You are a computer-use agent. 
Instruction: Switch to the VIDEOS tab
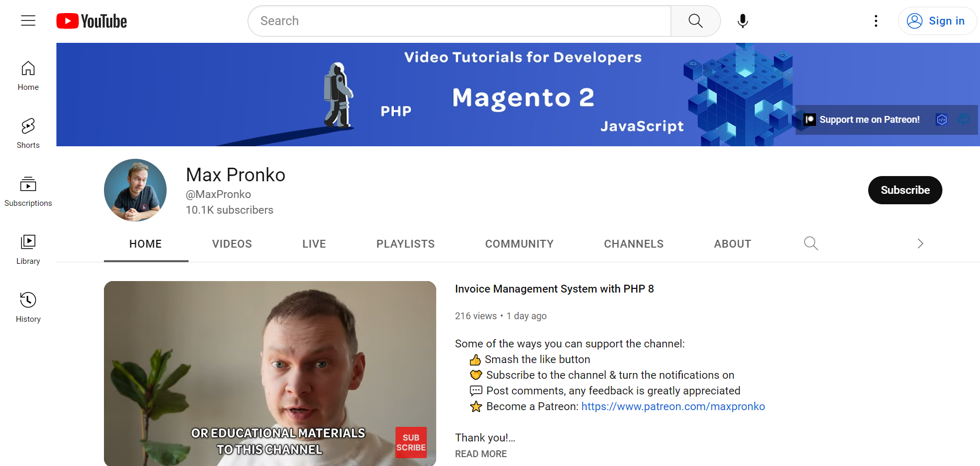[232, 244]
